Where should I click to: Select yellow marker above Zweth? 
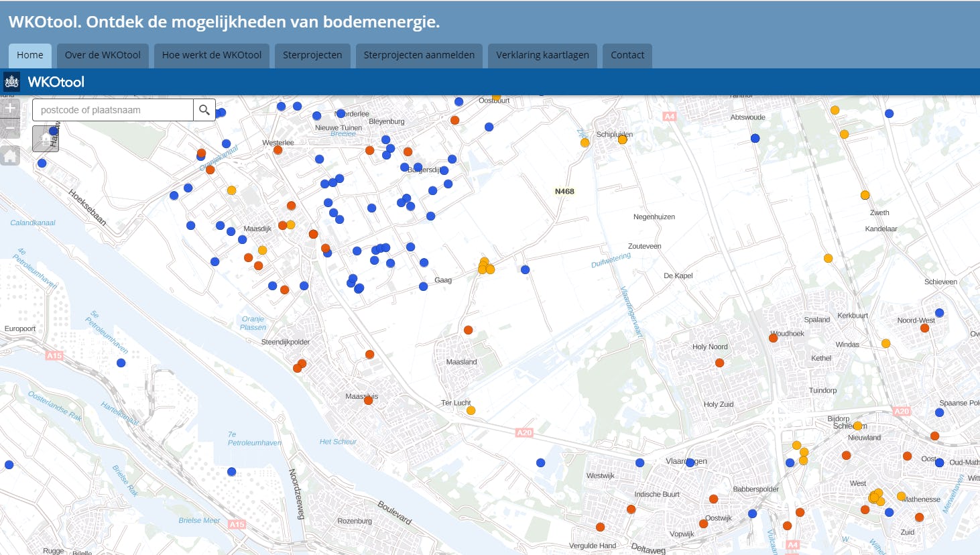[x=865, y=195]
